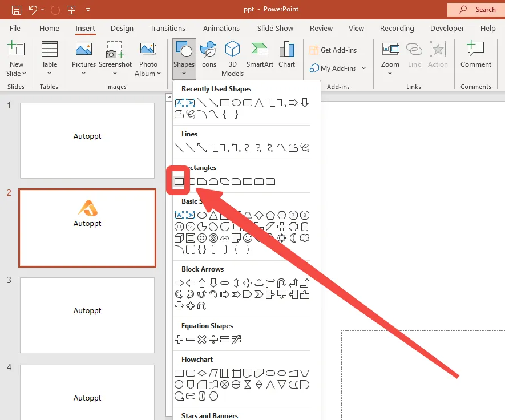Open the Developer tab
Image resolution: width=505 pixels, height=420 pixels.
click(x=447, y=29)
